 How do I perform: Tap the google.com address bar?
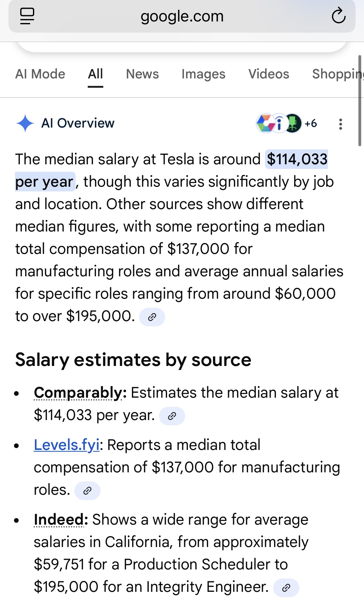[x=182, y=16]
